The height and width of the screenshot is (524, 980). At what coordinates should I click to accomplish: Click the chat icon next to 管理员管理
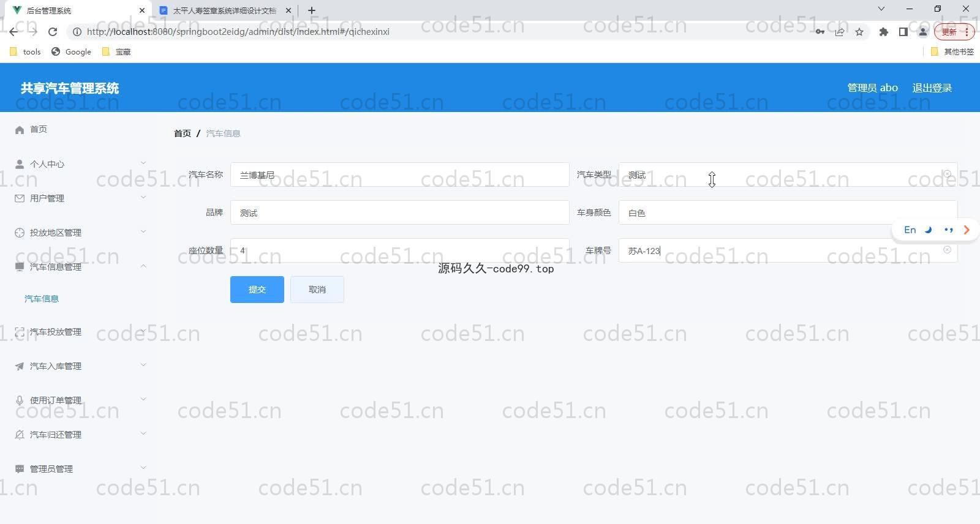coord(20,469)
